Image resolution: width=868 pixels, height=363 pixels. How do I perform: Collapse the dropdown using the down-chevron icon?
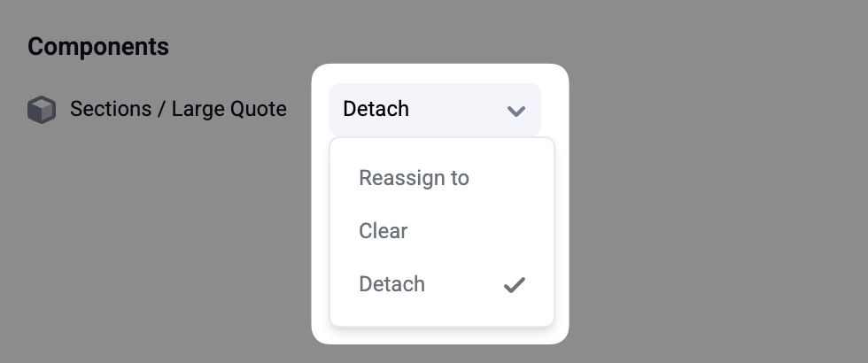pos(516,111)
